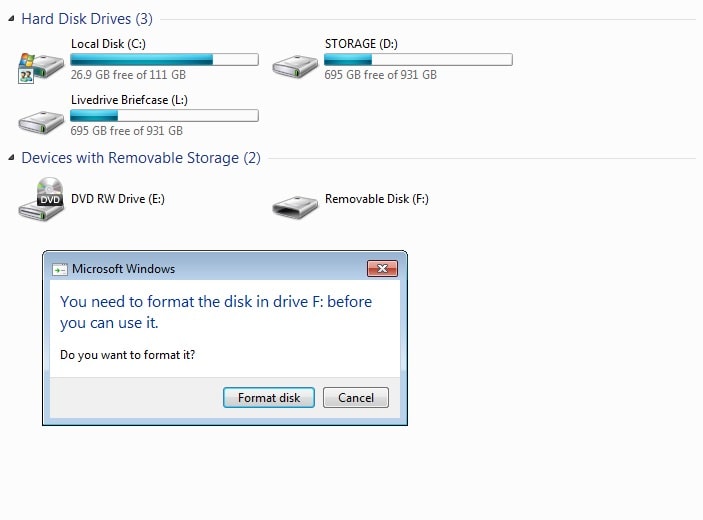Select the DVD RW Drive (E:) icon
Viewport: 703px width, 520px height.
pyautogui.click(x=41, y=199)
